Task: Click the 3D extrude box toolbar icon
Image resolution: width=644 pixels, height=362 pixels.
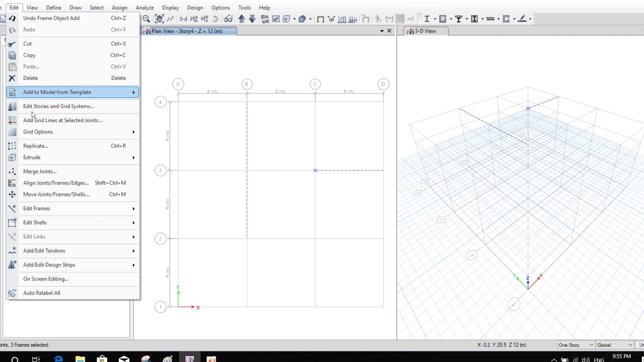Action: [x=302, y=19]
